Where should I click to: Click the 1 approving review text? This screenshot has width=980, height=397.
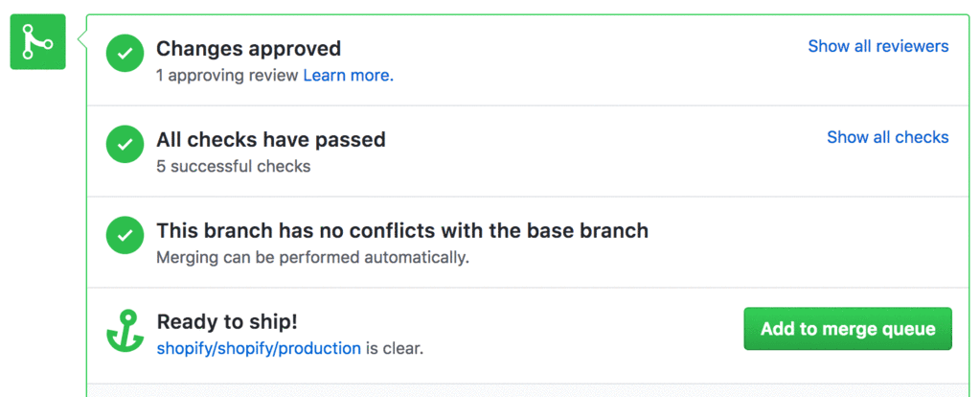pyautogui.click(x=227, y=76)
